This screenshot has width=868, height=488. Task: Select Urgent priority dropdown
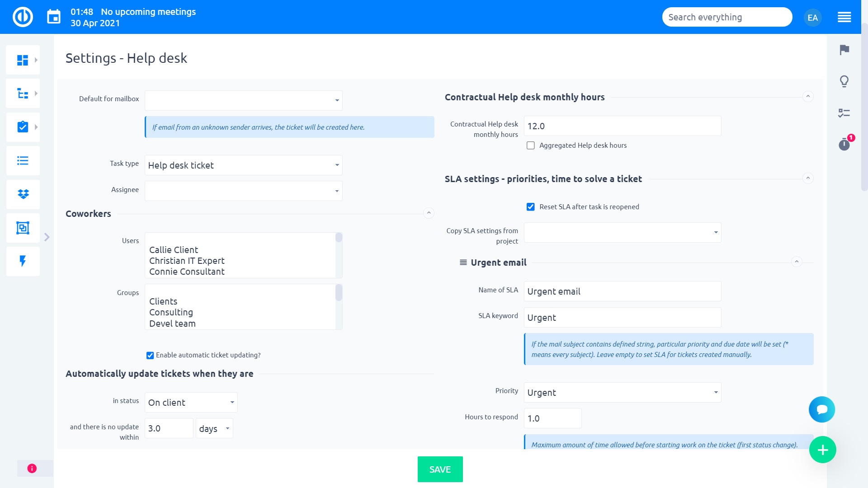pyautogui.click(x=623, y=392)
